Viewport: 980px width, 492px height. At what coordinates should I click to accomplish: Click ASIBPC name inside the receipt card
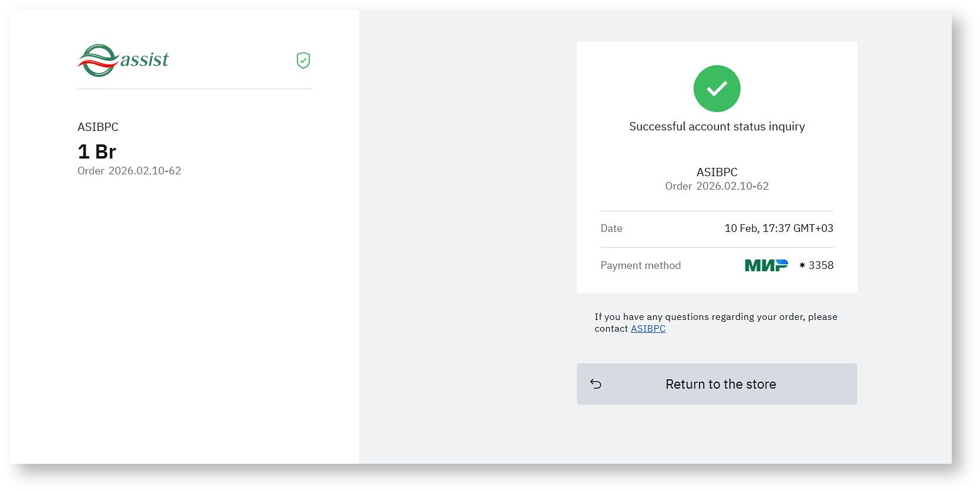click(717, 172)
